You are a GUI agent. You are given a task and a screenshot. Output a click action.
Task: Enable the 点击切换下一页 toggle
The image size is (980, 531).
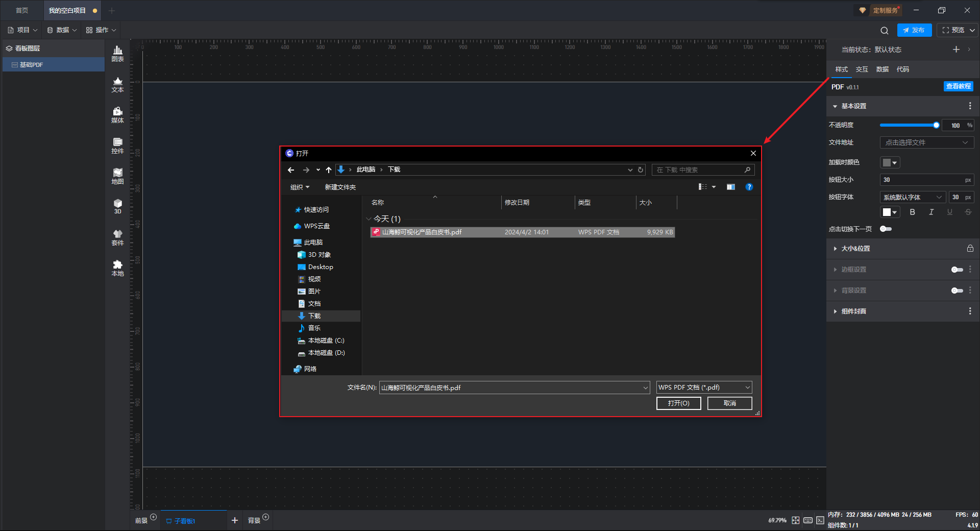point(886,229)
